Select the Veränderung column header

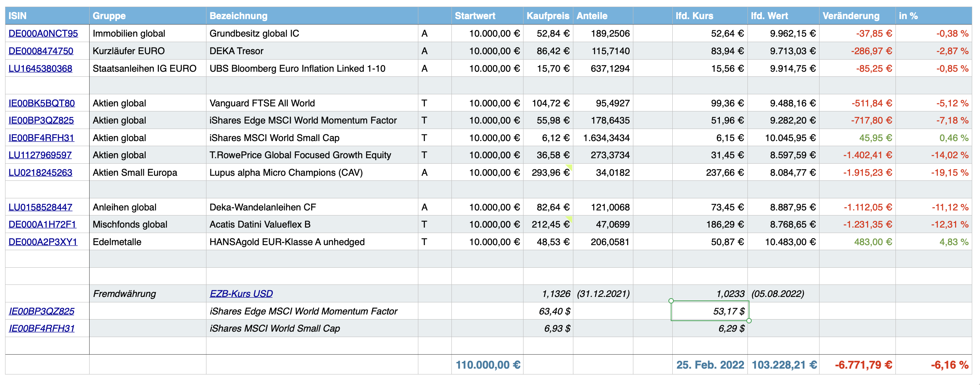point(851,16)
